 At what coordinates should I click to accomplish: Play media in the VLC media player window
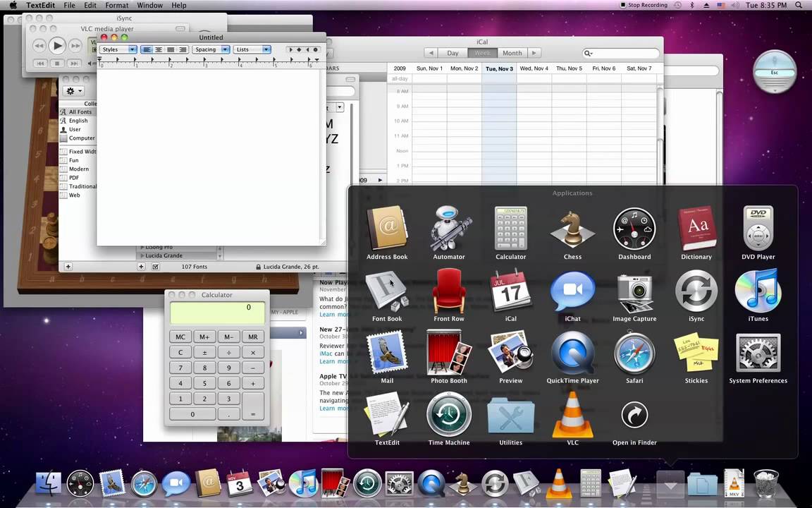coord(57,46)
